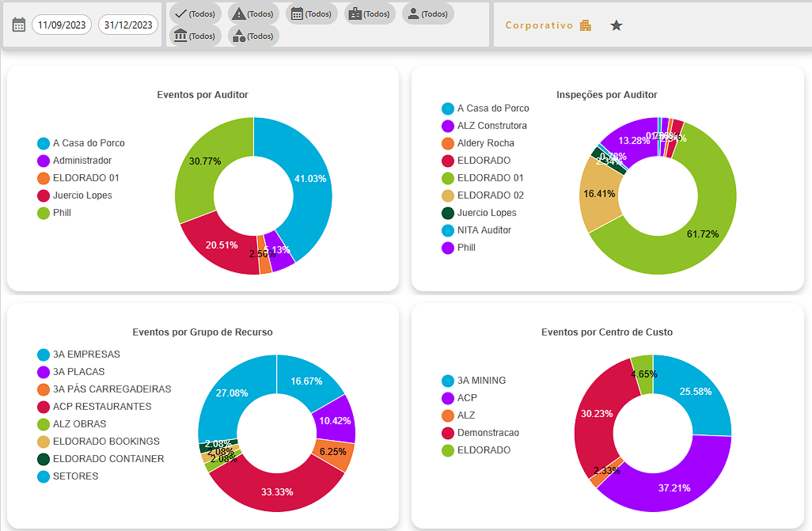
Task: Edit the start date 11/09/2023 field
Action: coord(62,25)
